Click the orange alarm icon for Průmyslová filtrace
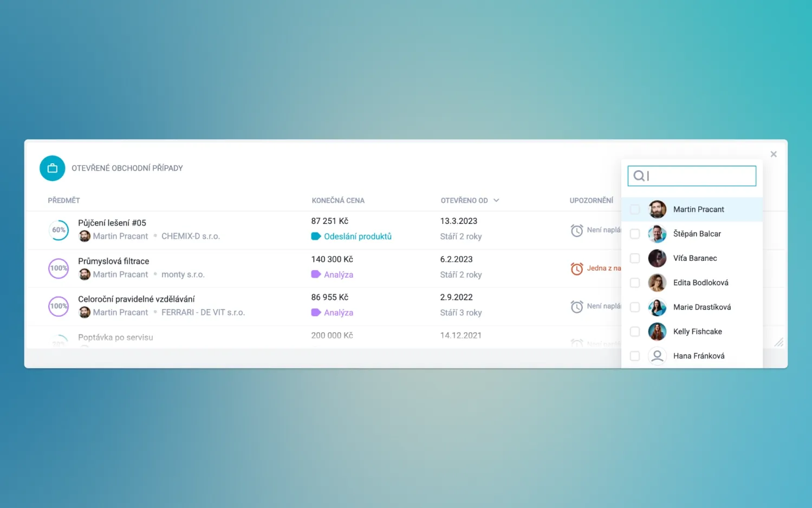 click(577, 268)
